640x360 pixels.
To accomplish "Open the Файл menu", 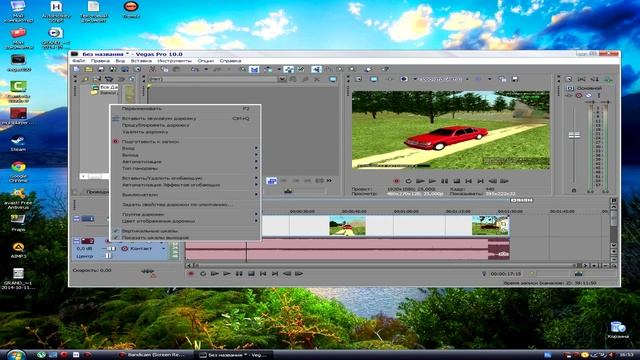I will click(x=78, y=61).
